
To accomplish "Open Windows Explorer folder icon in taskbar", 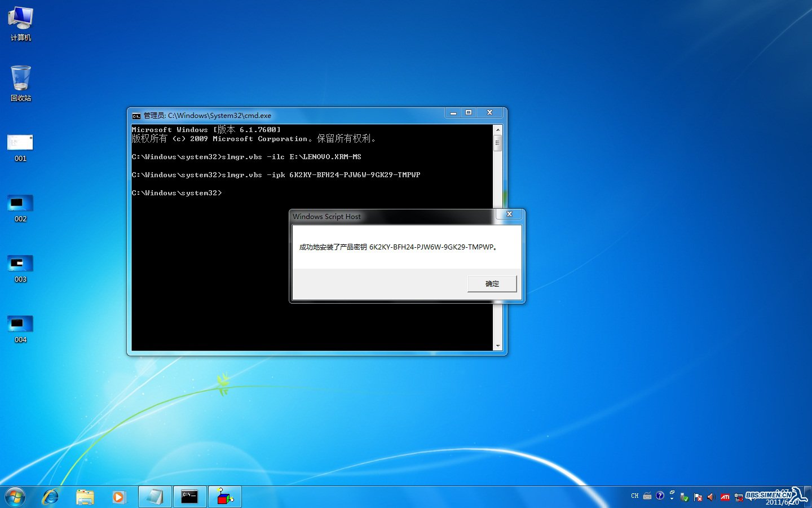I will [x=85, y=497].
